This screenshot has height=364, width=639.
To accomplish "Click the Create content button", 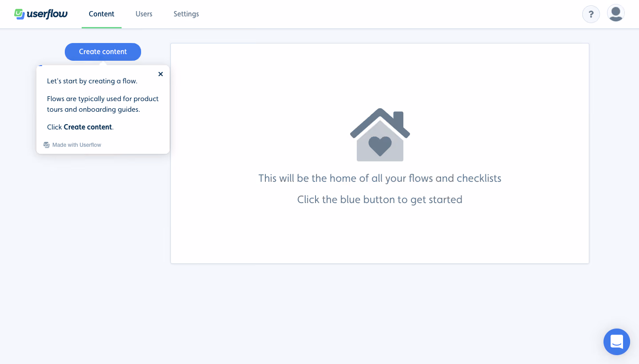I will point(103,52).
